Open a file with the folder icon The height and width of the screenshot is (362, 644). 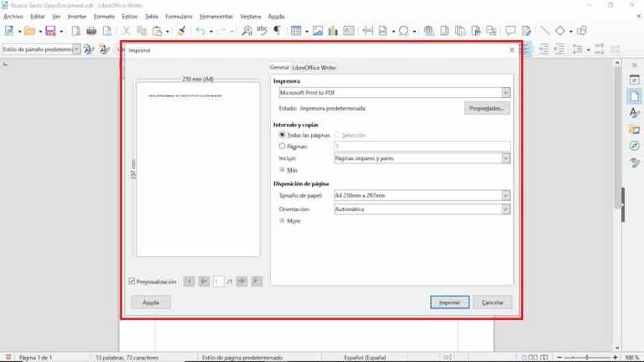point(29,31)
